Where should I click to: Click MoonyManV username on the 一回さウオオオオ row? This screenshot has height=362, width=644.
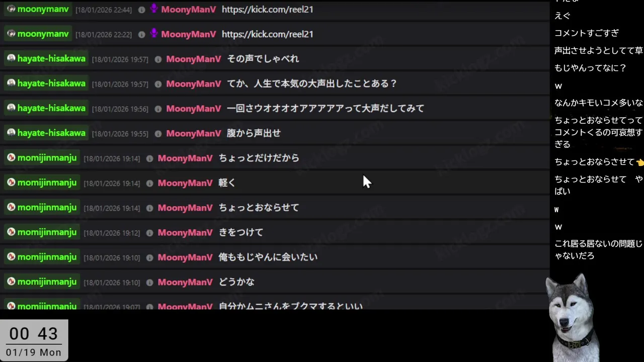tap(193, 108)
